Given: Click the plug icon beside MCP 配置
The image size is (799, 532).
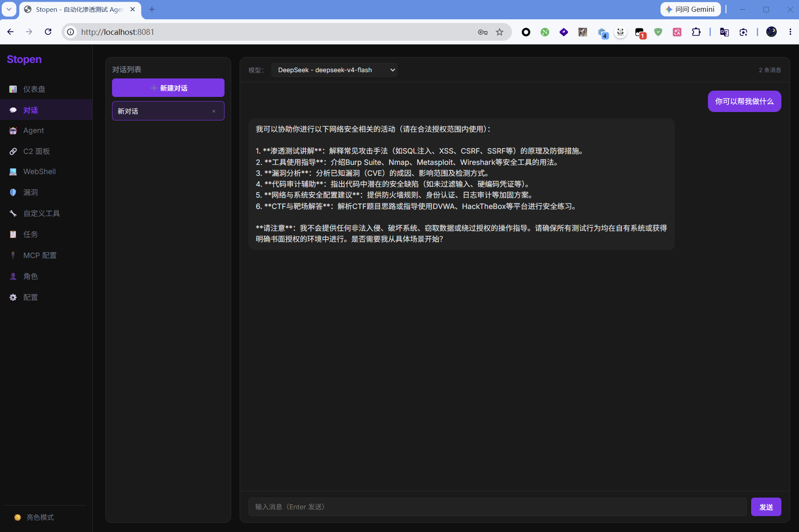Looking at the screenshot, I should pos(13,255).
